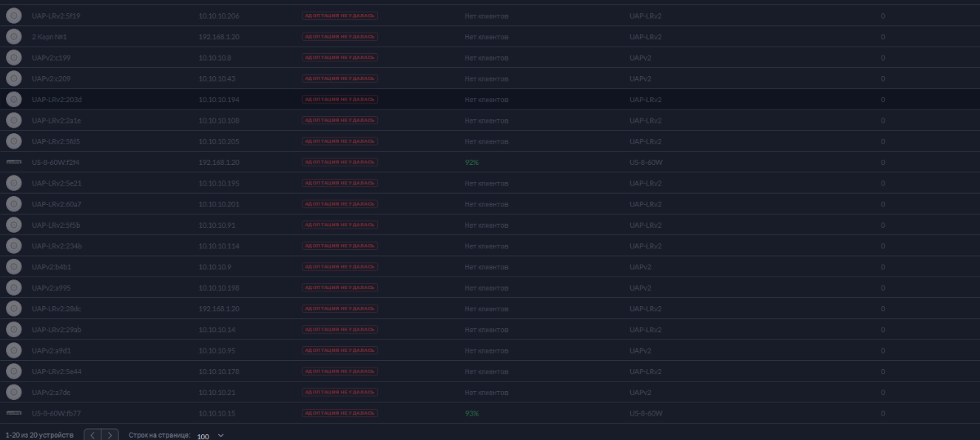Select the UAPv2:a995 device name
This screenshot has width=980, height=440.
pos(51,288)
